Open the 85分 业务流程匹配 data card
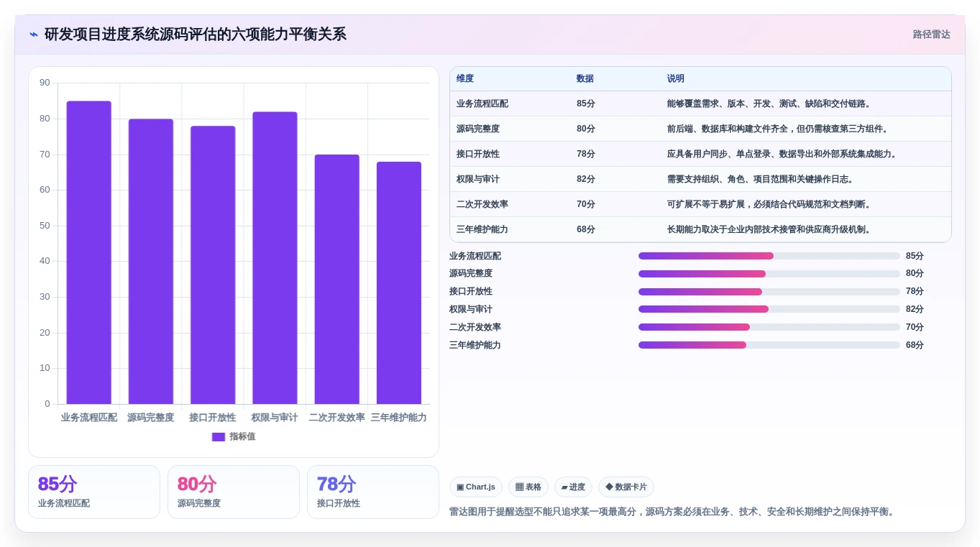 click(x=94, y=492)
